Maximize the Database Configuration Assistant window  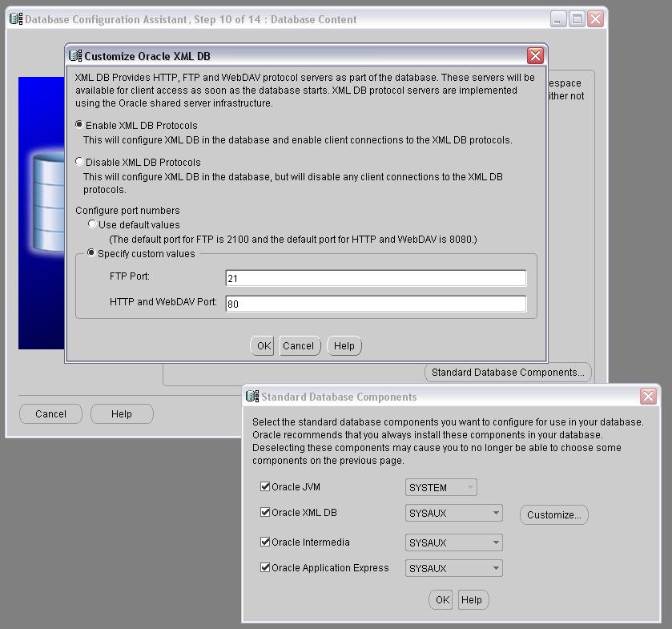click(x=577, y=19)
